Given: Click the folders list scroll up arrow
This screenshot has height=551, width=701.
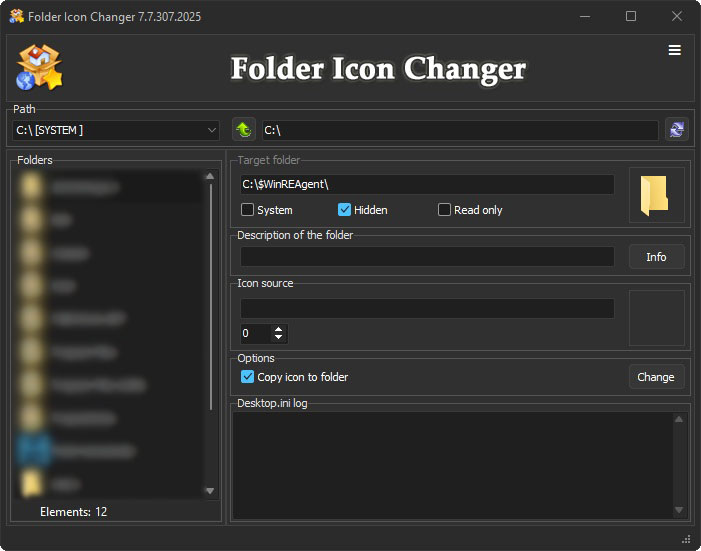Looking at the screenshot, I should [x=210, y=176].
